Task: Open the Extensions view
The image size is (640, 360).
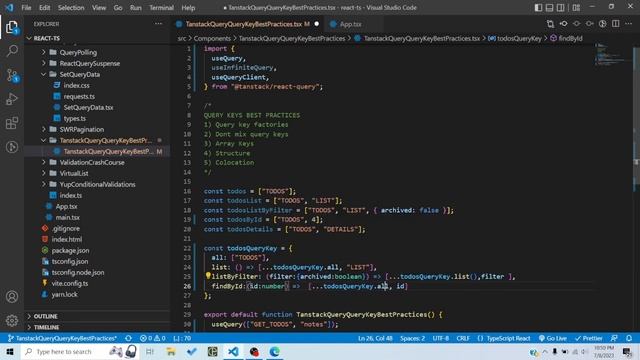Action: [x=12, y=123]
